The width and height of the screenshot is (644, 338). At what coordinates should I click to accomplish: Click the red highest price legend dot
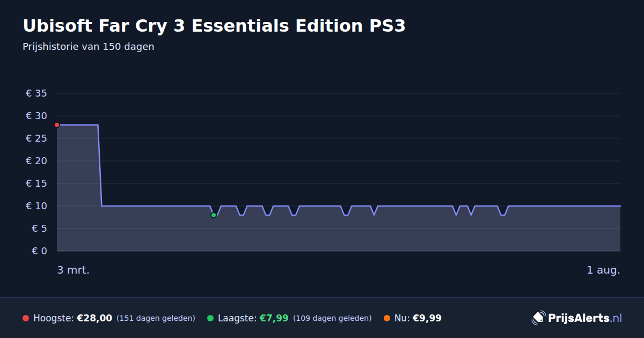point(26,318)
